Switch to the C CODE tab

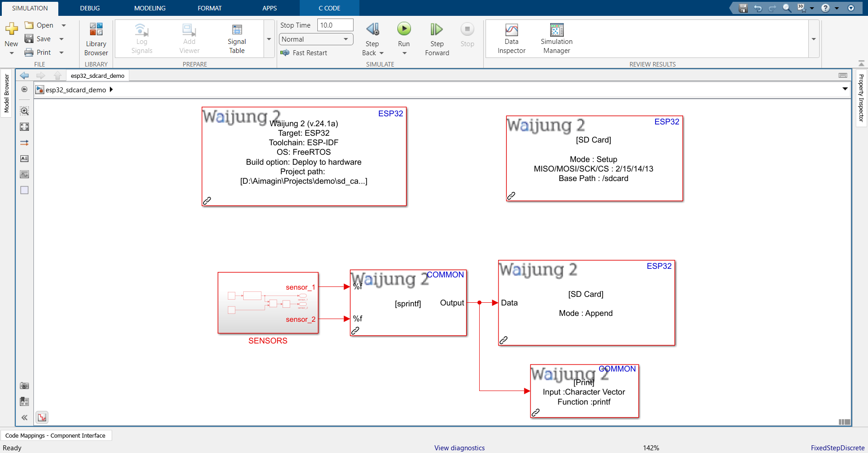(x=329, y=8)
